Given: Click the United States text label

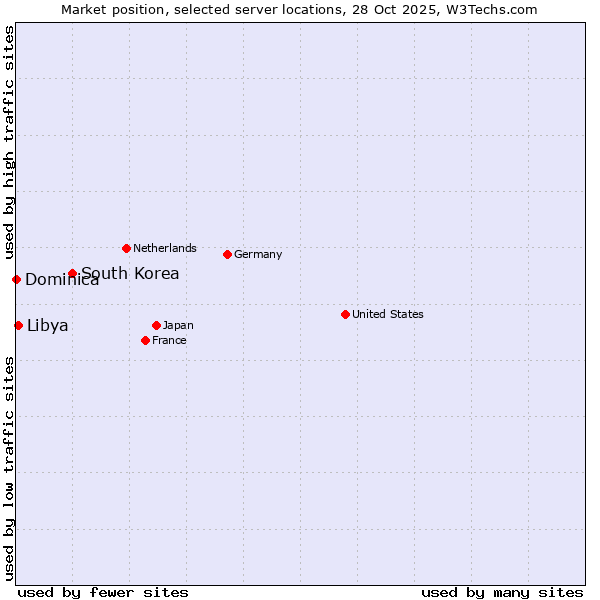Looking at the screenshot, I should pyautogui.click(x=388, y=314).
